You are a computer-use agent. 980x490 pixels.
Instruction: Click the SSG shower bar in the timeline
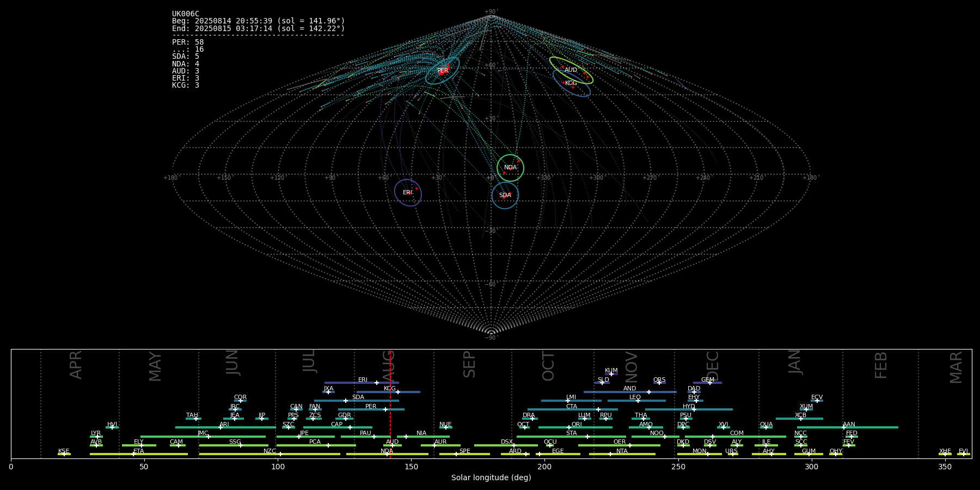click(234, 445)
